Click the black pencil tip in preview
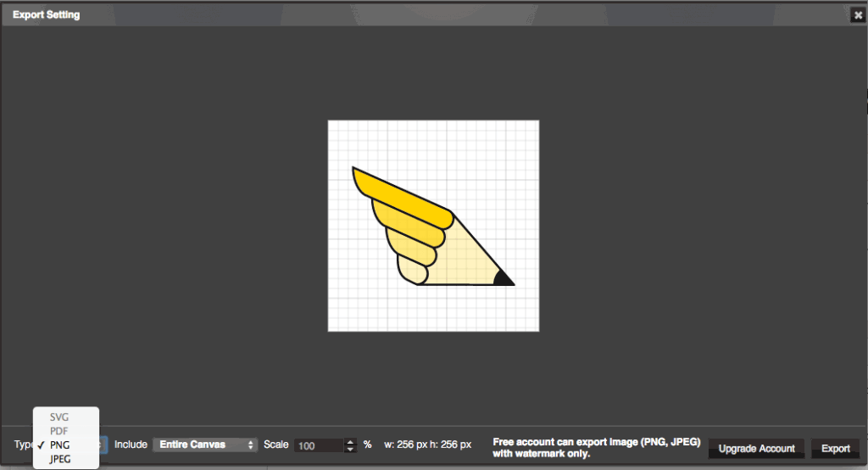 503,278
